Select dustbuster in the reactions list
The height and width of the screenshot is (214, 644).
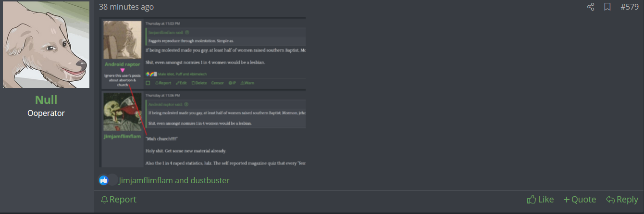coord(210,180)
